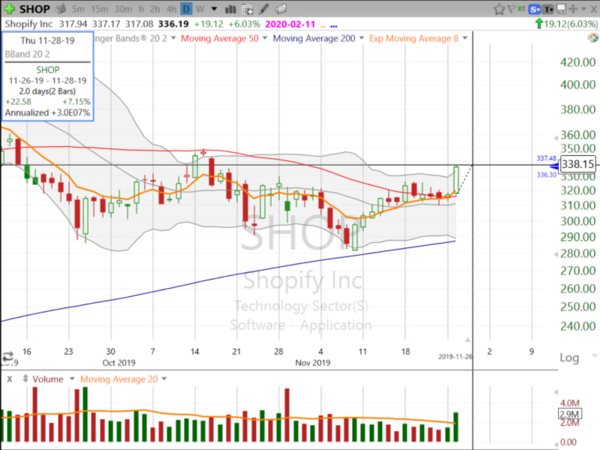Viewport: 600px width, 450px height.
Task: Open the dropdown arrow next to Log
Action: coord(594,356)
